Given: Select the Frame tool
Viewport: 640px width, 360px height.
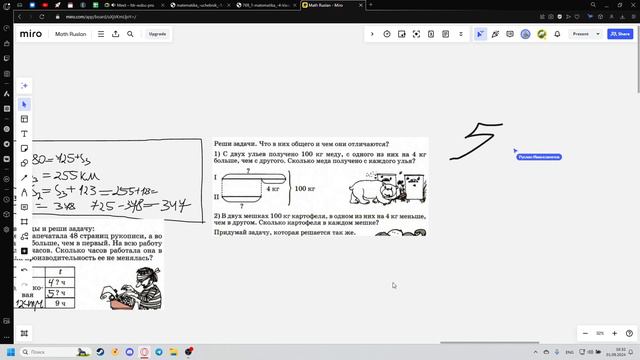Looking at the screenshot, I should pyautogui.click(x=24, y=222).
